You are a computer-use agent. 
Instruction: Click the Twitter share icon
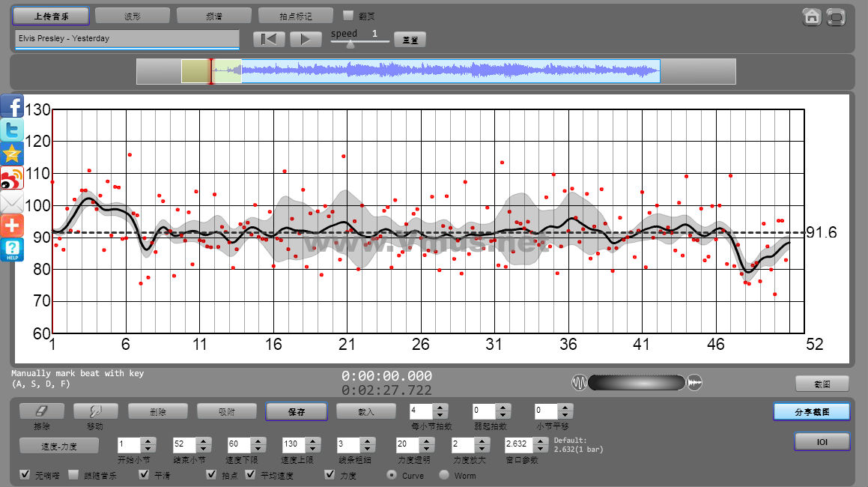point(13,130)
